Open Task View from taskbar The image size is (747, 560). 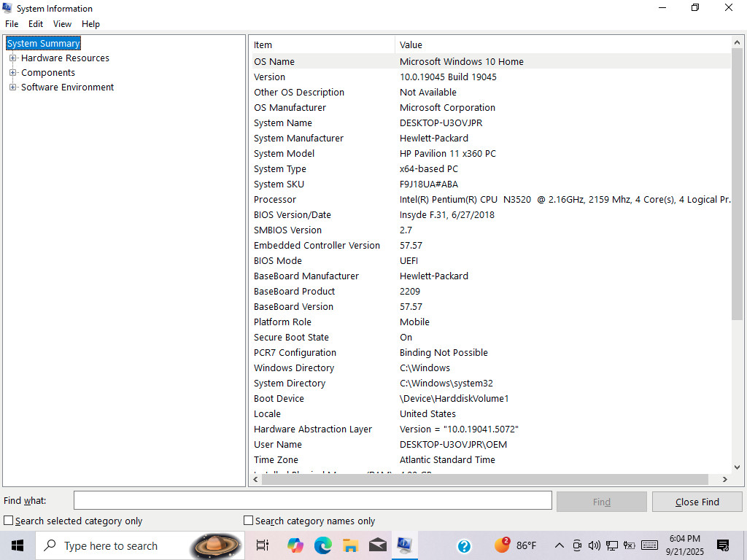[x=262, y=545]
